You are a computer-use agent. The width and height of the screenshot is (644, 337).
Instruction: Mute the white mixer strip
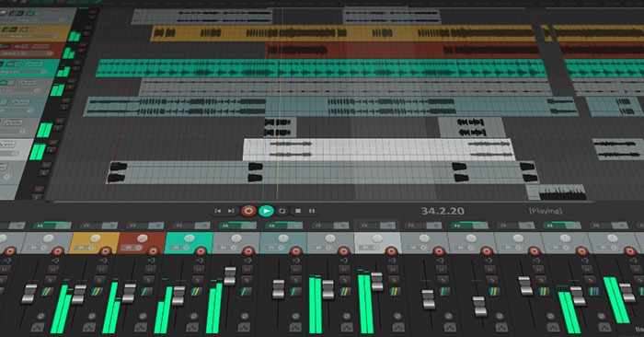tap(393, 270)
